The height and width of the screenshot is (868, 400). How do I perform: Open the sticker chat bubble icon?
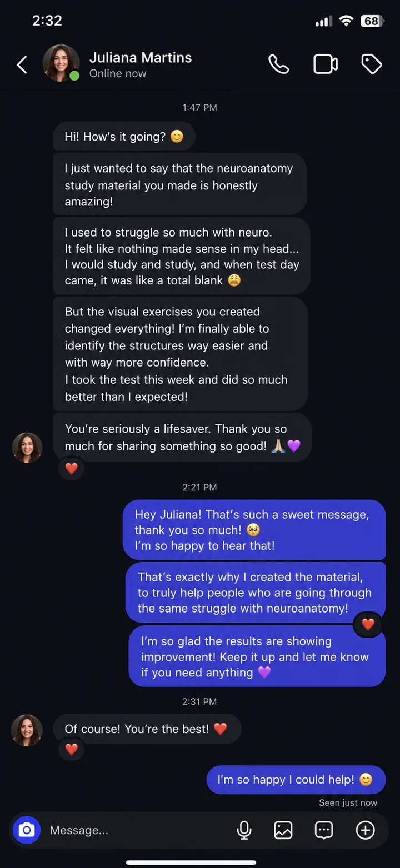tap(324, 830)
